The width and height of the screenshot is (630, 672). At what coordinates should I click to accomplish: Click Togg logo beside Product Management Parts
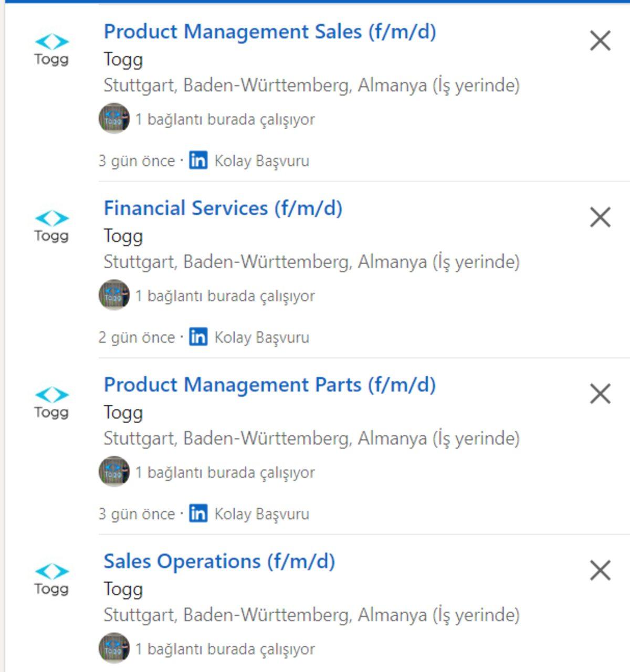[x=51, y=403]
